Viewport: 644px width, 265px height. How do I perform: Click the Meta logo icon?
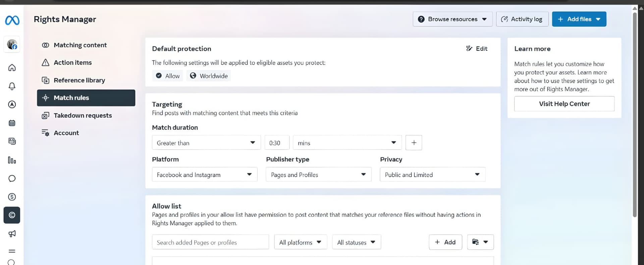(12, 20)
